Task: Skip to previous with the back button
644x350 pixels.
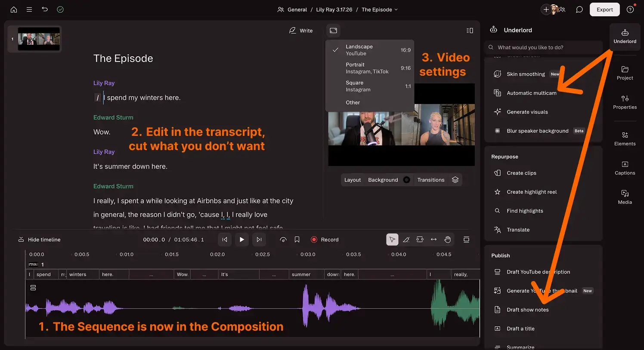Action: point(225,239)
